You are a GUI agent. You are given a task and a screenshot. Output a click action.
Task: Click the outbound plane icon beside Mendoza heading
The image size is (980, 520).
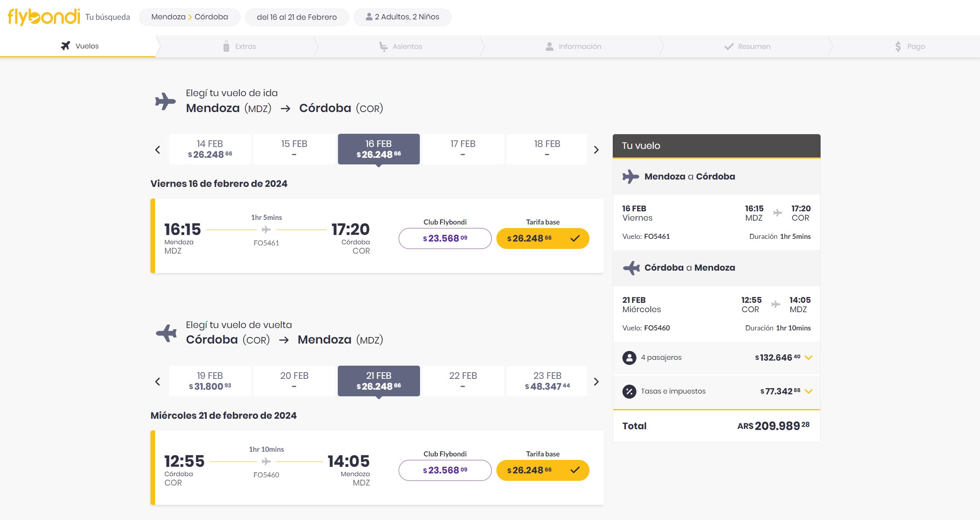[x=166, y=101]
